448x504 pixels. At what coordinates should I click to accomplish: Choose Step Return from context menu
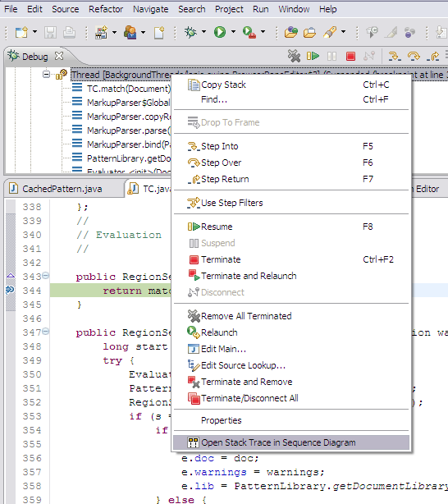(x=291, y=179)
